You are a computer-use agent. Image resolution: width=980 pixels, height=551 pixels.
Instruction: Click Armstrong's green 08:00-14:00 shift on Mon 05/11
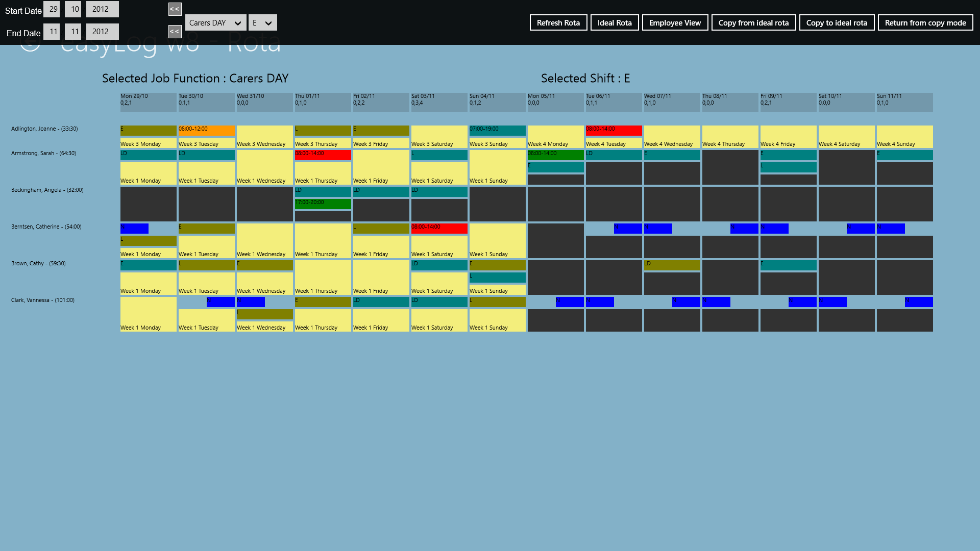point(556,155)
